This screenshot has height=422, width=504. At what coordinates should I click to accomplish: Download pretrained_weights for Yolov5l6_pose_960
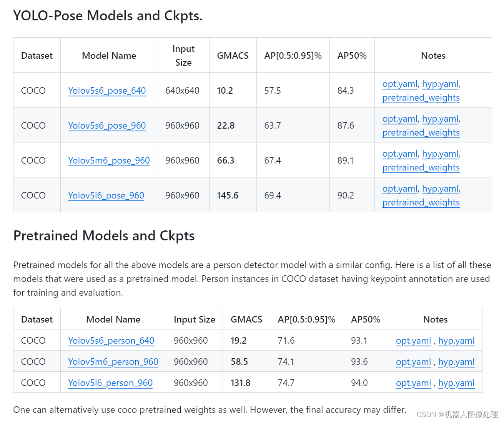point(421,202)
